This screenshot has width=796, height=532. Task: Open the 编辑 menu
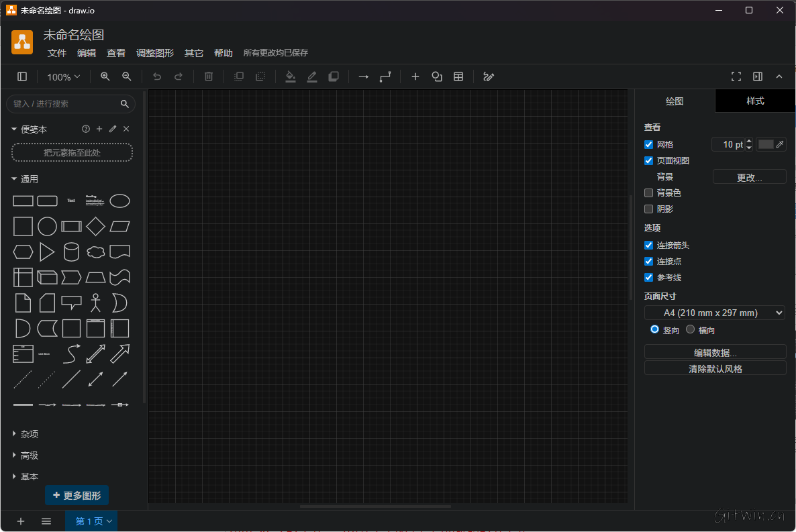[87, 53]
